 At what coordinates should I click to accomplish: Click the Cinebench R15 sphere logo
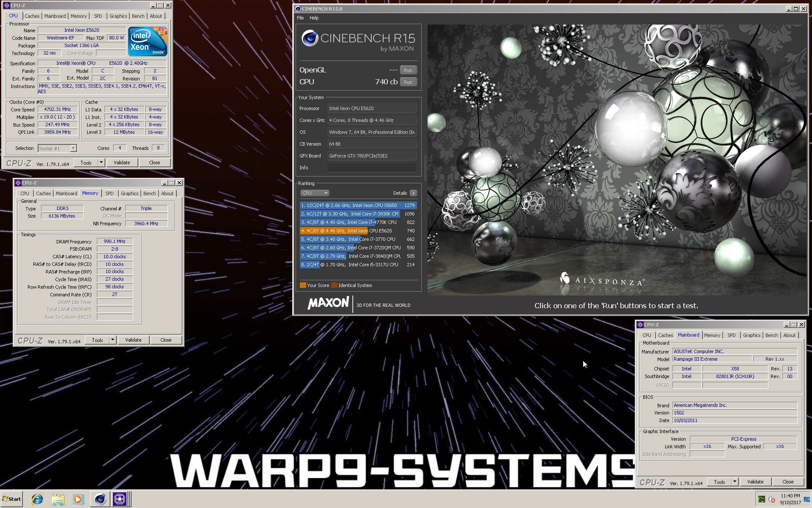click(310, 39)
